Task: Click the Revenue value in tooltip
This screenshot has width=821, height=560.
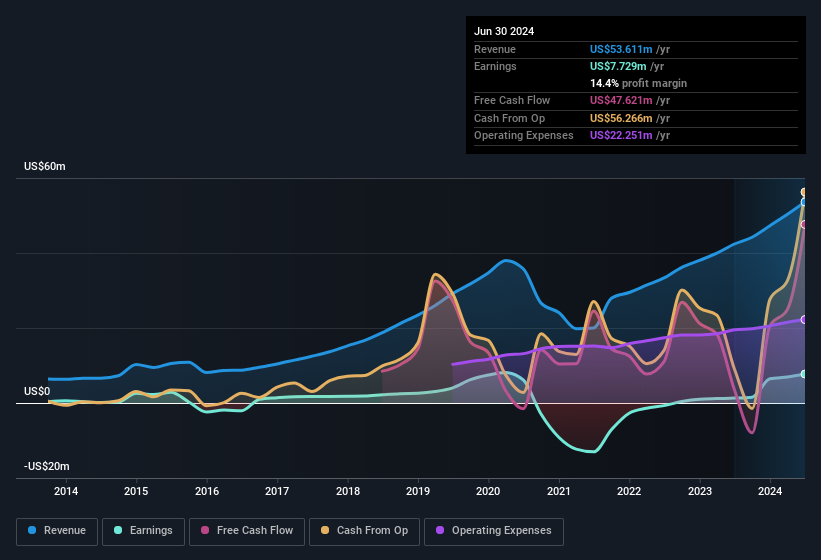Action: [x=630, y=48]
